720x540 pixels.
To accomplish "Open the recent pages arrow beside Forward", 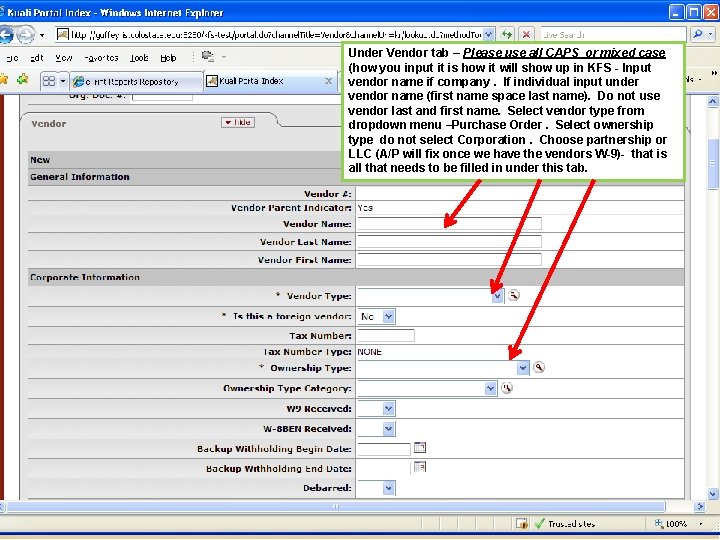I will point(42,35).
